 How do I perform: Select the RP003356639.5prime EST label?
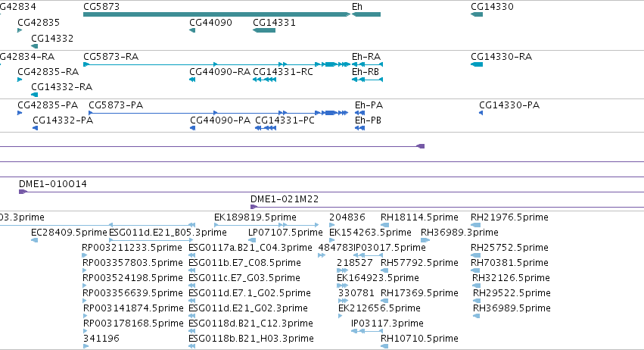(132, 294)
